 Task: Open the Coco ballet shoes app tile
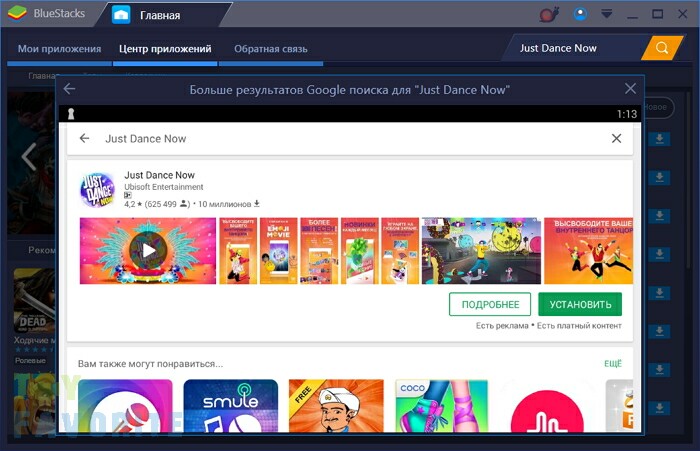coord(442,405)
